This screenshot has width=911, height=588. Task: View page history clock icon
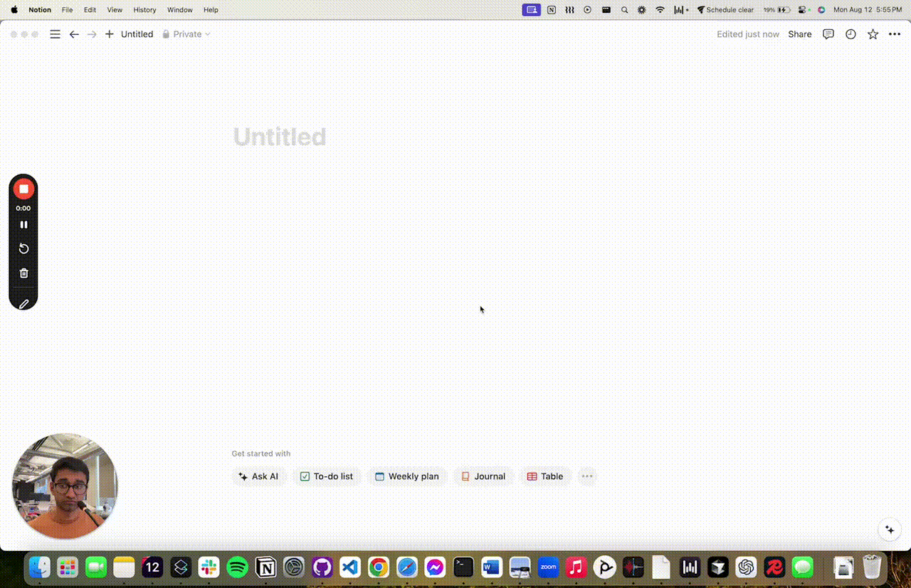coord(851,34)
